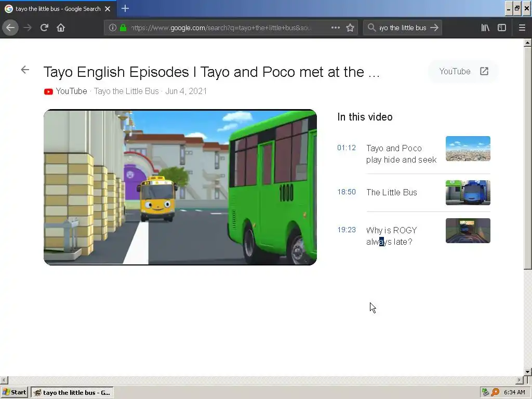Open the Library bookshelf icon

485,28
